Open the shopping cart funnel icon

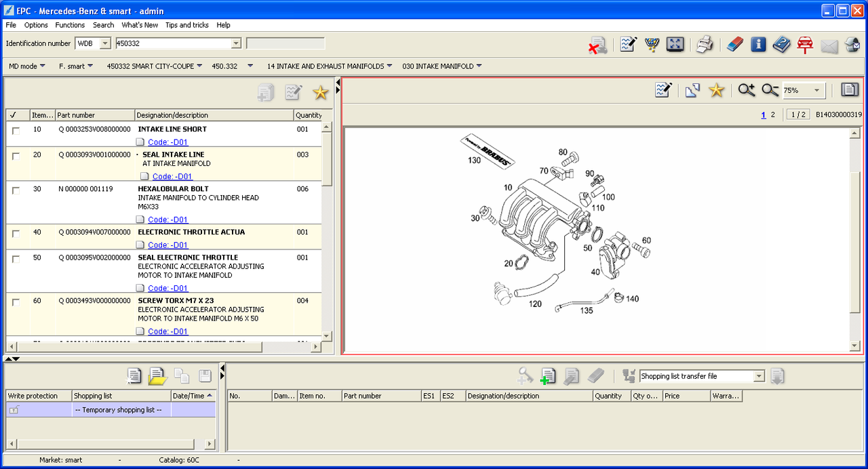(x=652, y=45)
